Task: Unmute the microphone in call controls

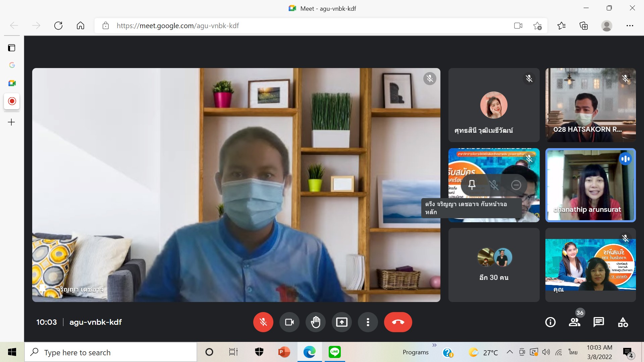Action: click(x=263, y=322)
